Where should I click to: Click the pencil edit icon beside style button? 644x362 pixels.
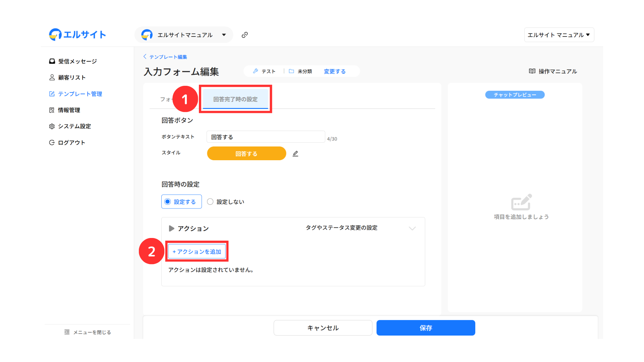295,154
